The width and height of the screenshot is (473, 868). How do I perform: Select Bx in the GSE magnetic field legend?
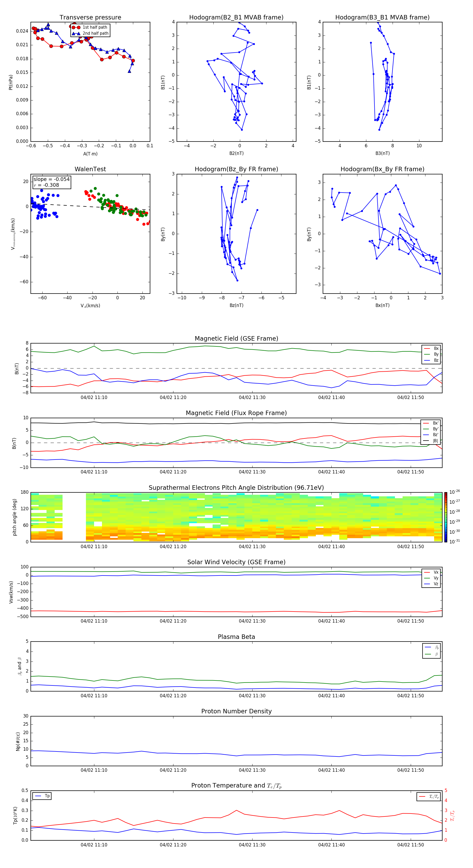pyautogui.click(x=431, y=349)
